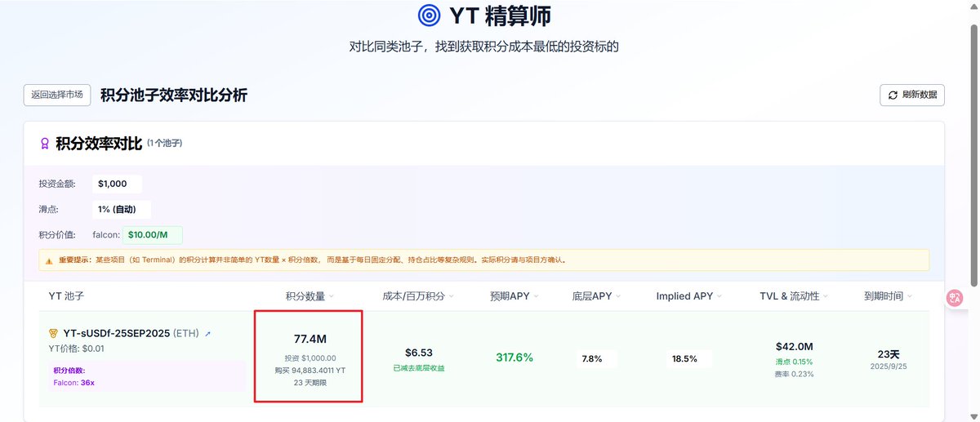The width and height of the screenshot is (980, 422).
Task: Edit the 投资金额 $1,000 field
Action: point(118,184)
